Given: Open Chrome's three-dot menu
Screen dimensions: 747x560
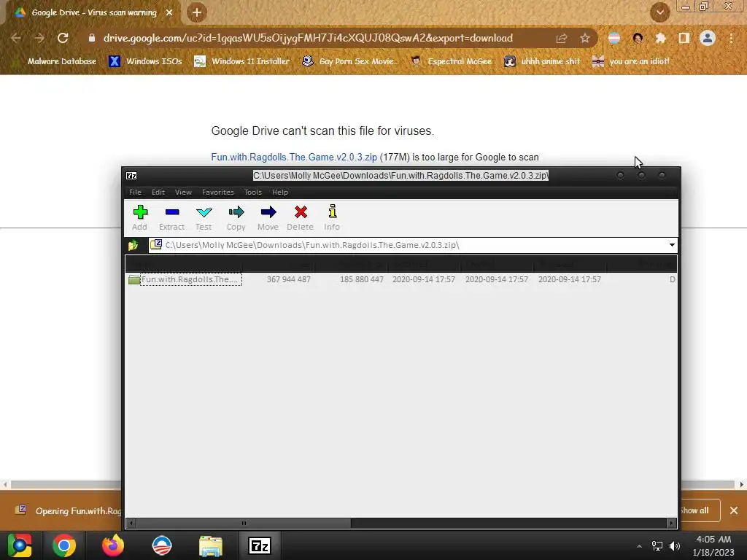Looking at the screenshot, I should click(731, 38).
